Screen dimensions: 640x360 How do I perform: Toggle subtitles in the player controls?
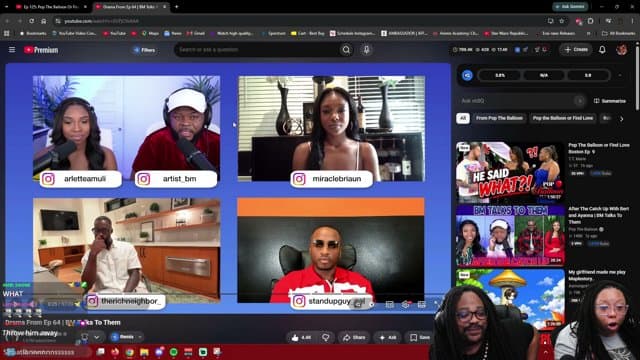pyautogui.click(x=390, y=304)
